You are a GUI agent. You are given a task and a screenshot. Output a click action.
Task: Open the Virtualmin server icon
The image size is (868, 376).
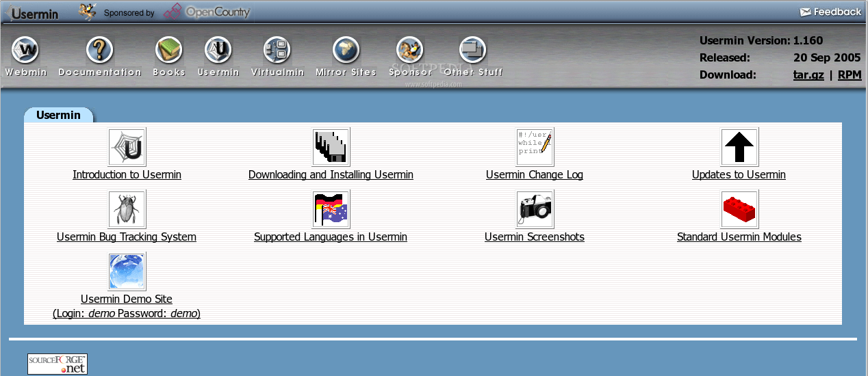click(x=277, y=50)
